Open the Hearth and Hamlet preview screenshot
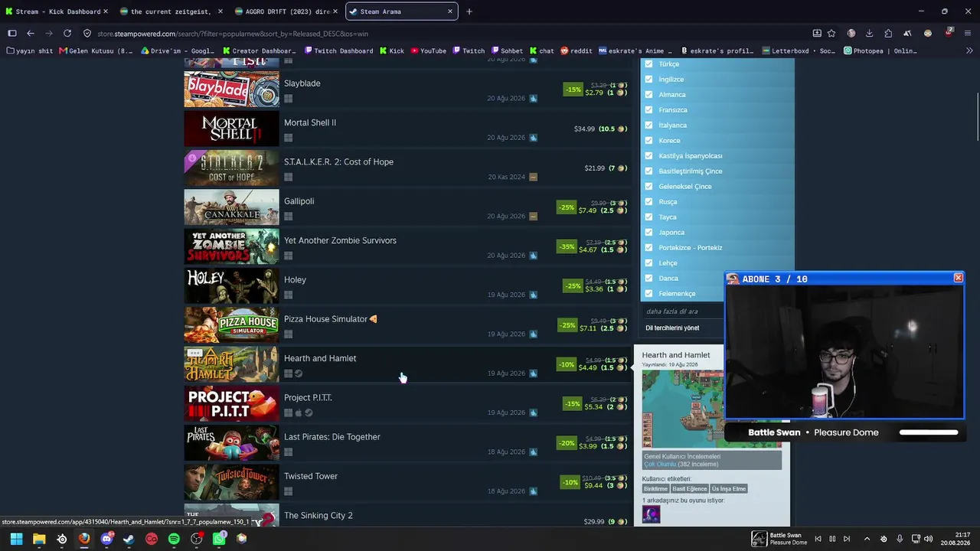The width and height of the screenshot is (980, 551). point(682,410)
